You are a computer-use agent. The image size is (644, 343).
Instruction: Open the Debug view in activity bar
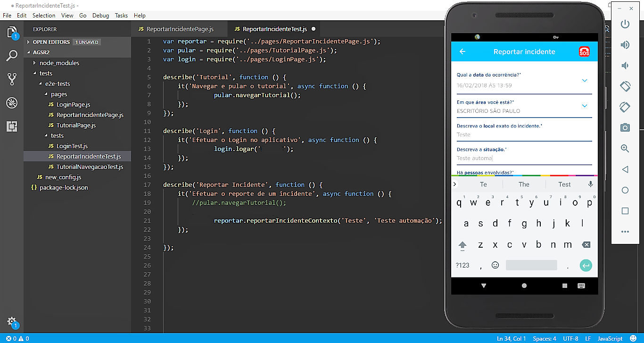click(x=12, y=103)
